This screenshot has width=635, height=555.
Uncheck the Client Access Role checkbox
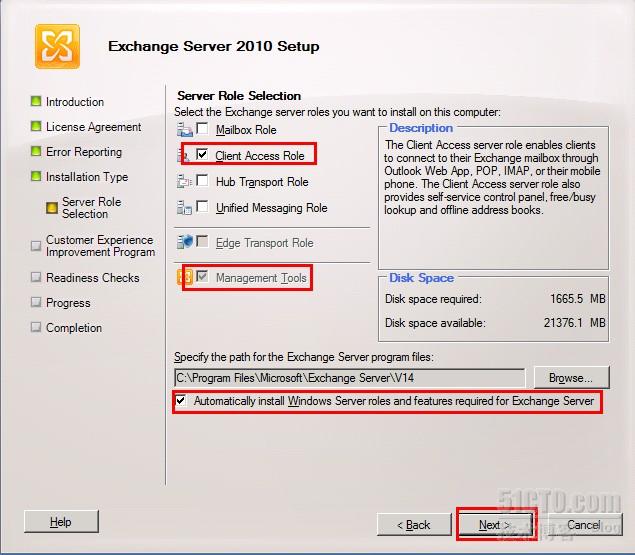click(x=202, y=154)
